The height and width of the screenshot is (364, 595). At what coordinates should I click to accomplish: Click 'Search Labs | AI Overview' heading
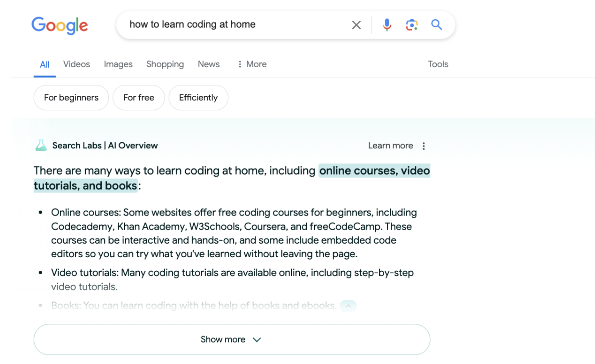(x=105, y=145)
